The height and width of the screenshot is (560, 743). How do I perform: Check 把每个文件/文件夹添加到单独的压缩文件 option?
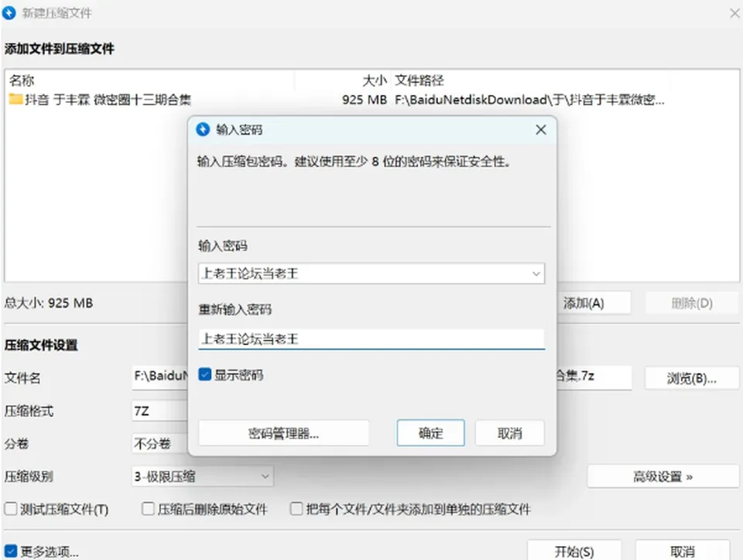point(296,509)
